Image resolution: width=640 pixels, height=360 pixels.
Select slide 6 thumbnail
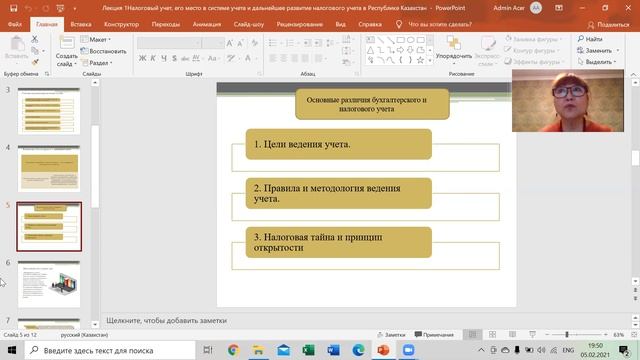49,284
